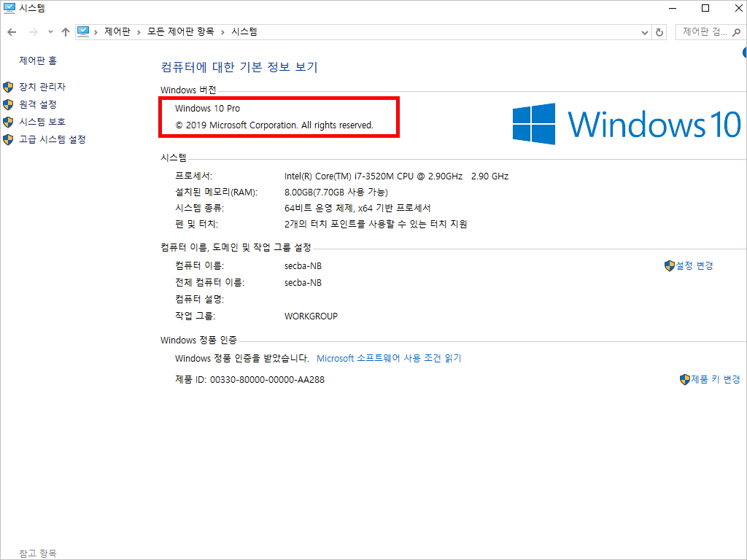Click the 시스템 window title bar icon
747x560 pixels.
[x=9, y=8]
